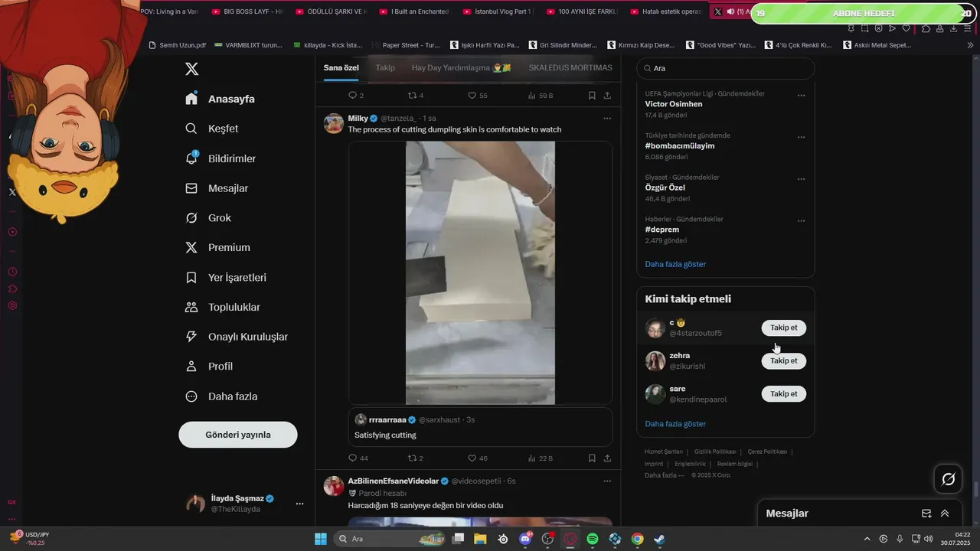Open Victor Osimhen trend
Image resolution: width=980 pixels, height=551 pixels.
click(674, 104)
